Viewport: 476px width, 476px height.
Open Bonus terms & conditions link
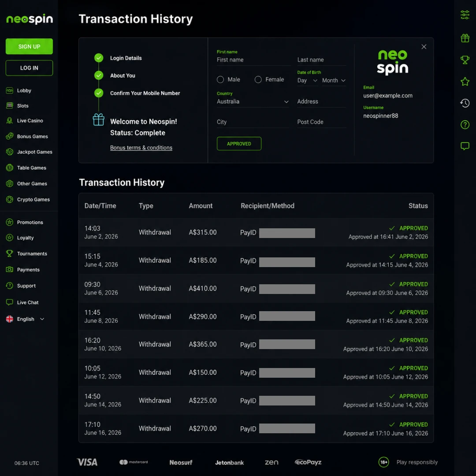141,148
